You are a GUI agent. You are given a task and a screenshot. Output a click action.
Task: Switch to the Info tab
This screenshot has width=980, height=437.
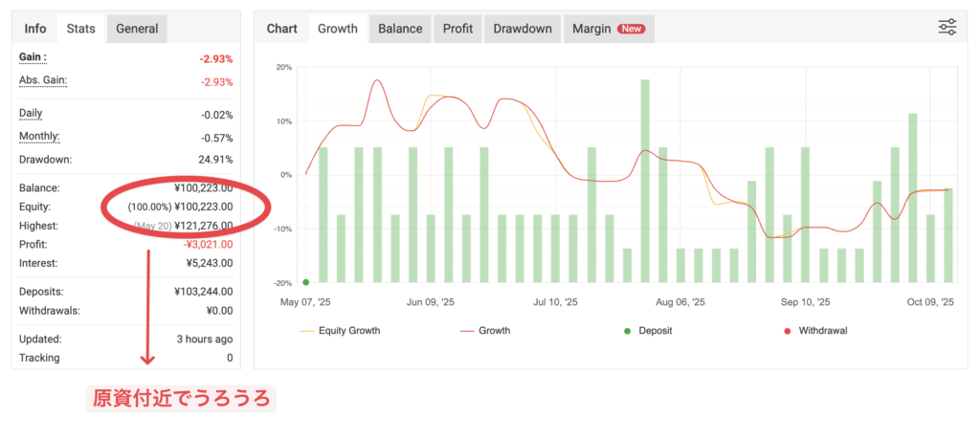point(35,29)
